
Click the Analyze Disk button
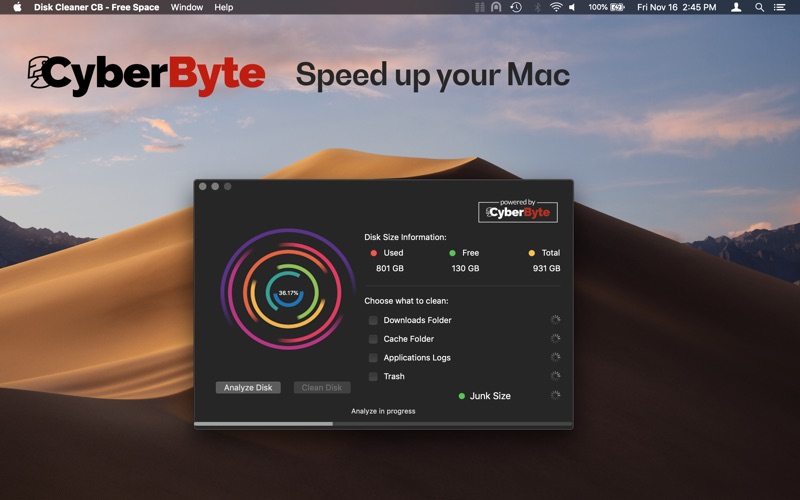pos(248,388)
